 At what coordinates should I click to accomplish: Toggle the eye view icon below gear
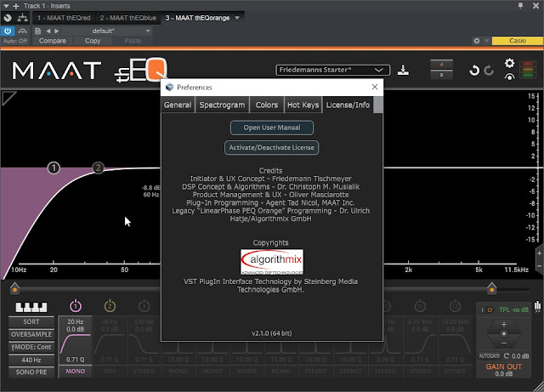[x=509, y=77]
